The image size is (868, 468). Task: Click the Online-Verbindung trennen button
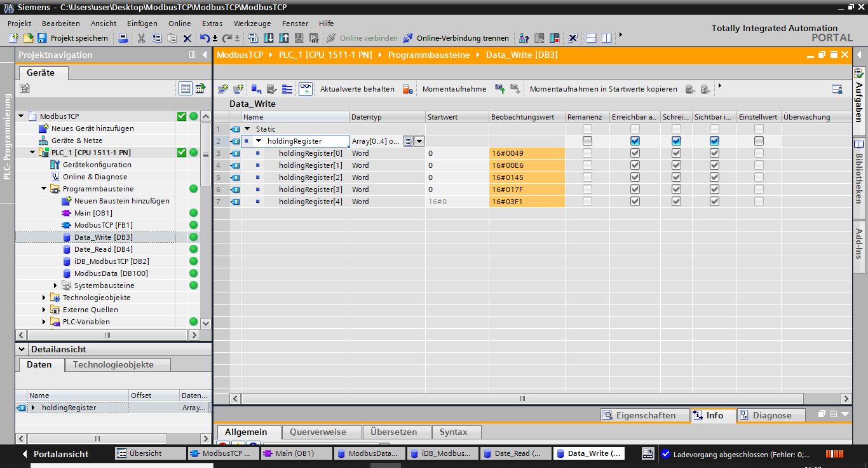[456, 38]
